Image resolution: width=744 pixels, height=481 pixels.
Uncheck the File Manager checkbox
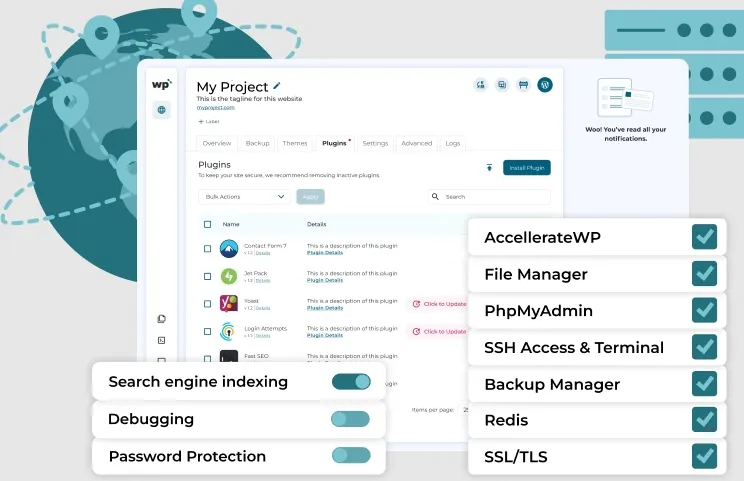[x=704, y=273]
